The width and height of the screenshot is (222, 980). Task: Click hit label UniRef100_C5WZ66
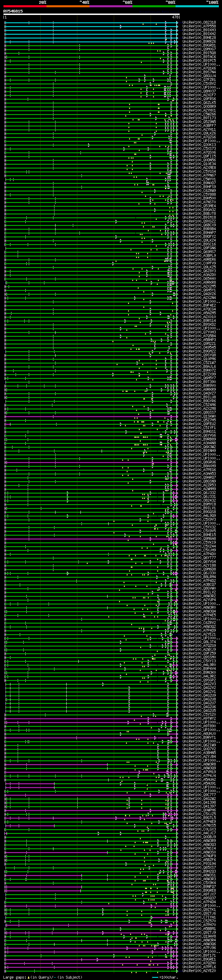(199, 114)
